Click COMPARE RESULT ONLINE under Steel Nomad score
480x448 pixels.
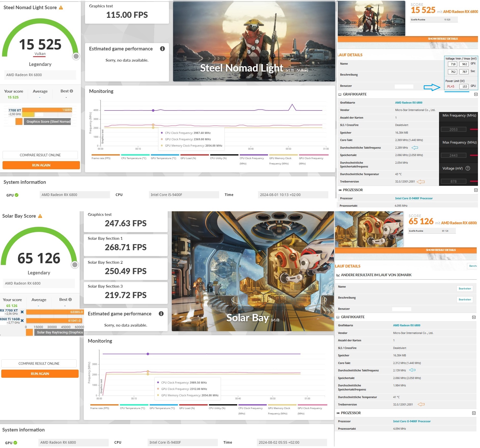point(40,155)
